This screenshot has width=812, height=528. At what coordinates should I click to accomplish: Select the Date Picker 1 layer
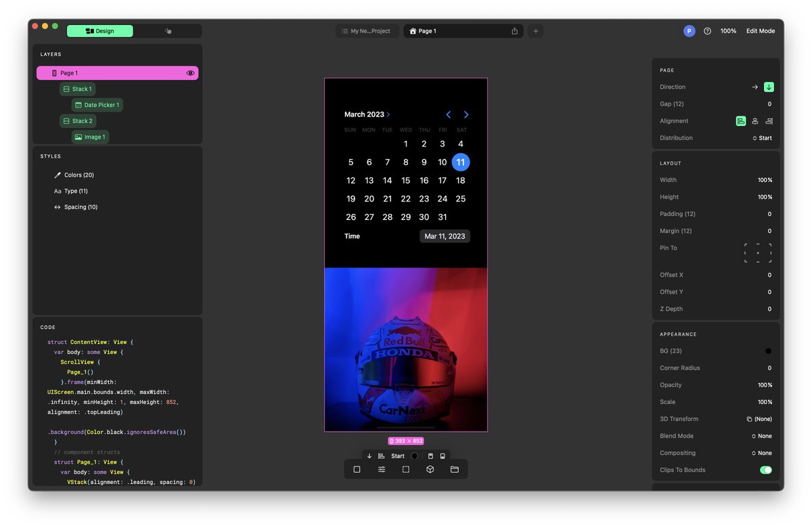[97, 105]
